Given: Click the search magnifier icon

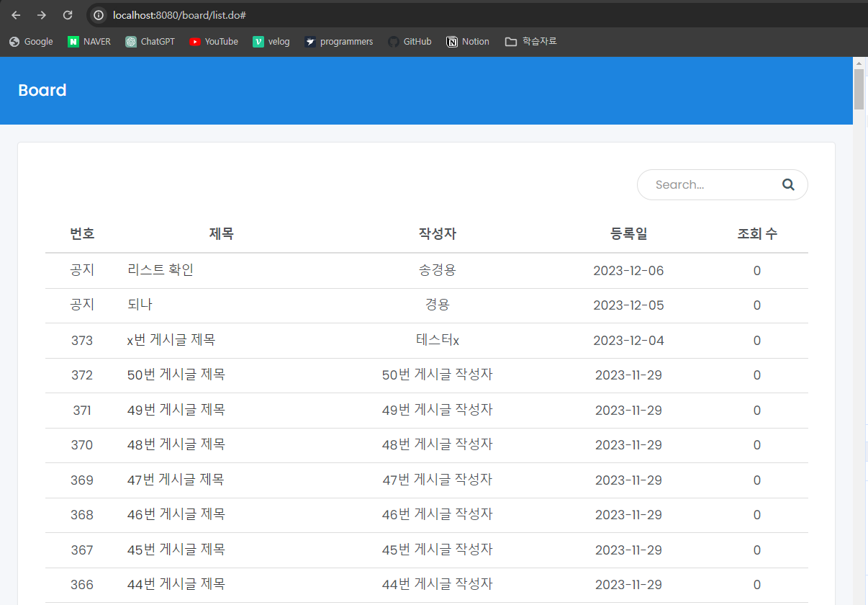Looking at the screenshot, I should 788,185.
